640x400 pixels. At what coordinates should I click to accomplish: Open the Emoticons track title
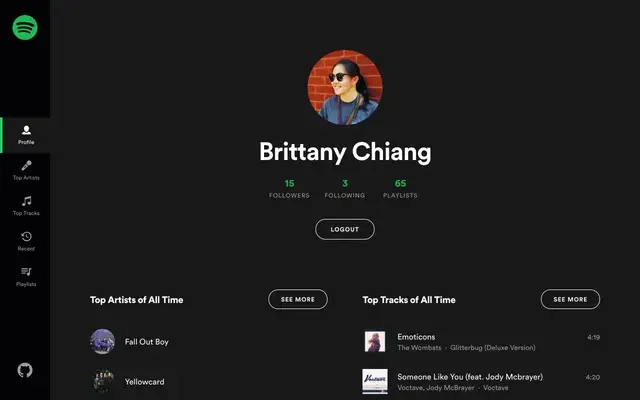(x=416, y=337)
